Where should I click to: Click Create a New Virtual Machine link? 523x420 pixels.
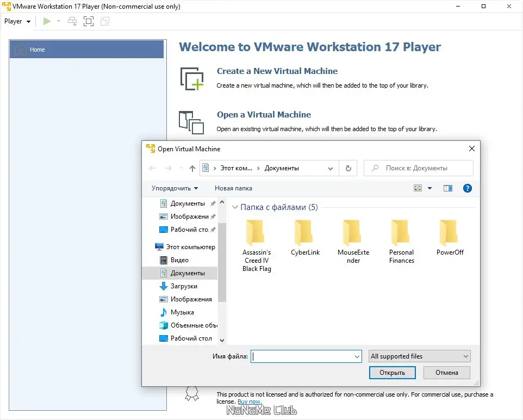pyautogui.click(x=277, y=71)
